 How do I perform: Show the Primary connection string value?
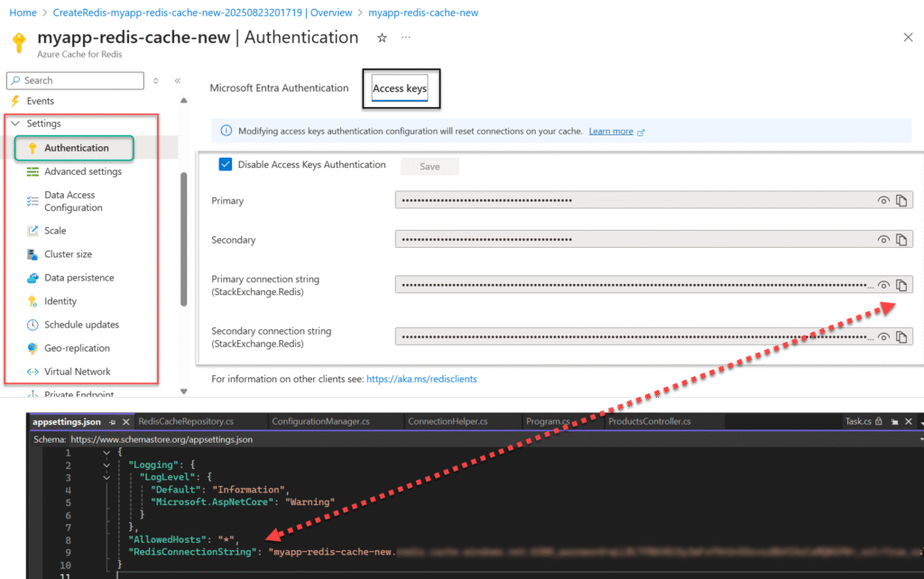tap(882, 285)
